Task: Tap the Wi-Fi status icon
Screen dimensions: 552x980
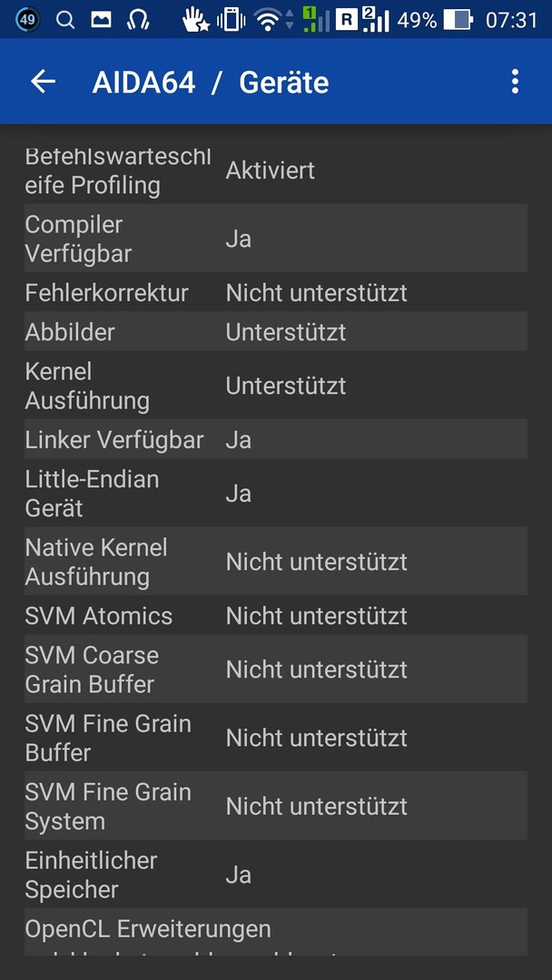Action: pos(268,20)
